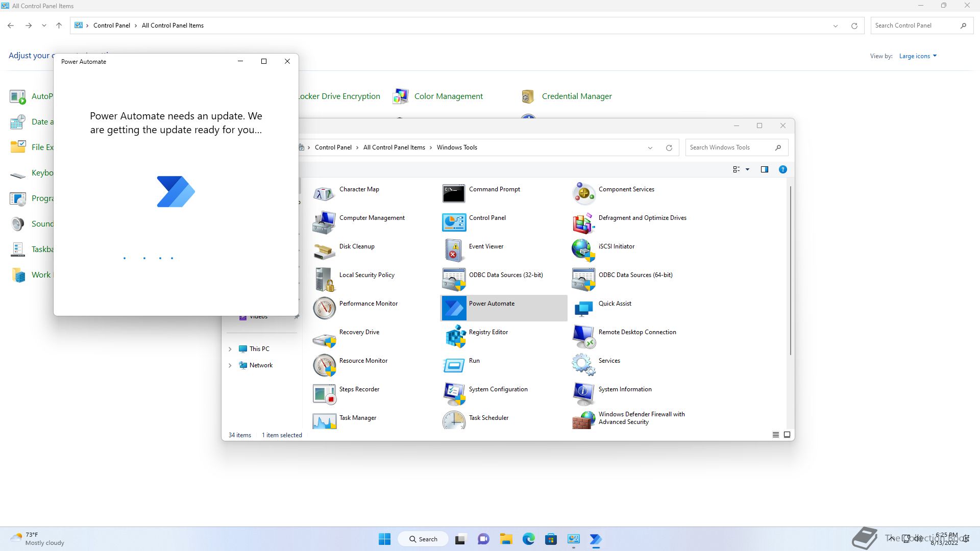Screen dimensions: 980x551
Task: Refresh the Windows Tools window
Action: tap(669, 147)
